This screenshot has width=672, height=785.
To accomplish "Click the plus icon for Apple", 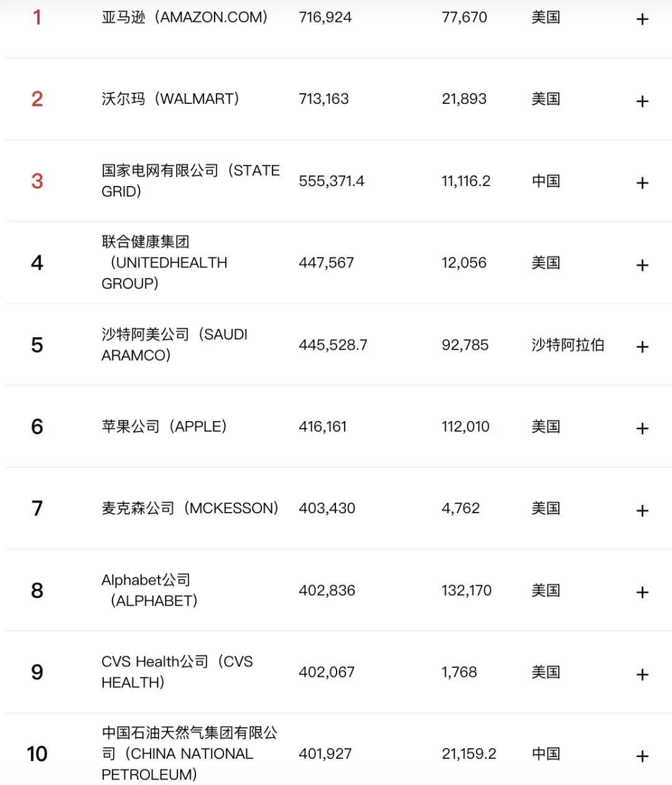I will click(643, 428).
